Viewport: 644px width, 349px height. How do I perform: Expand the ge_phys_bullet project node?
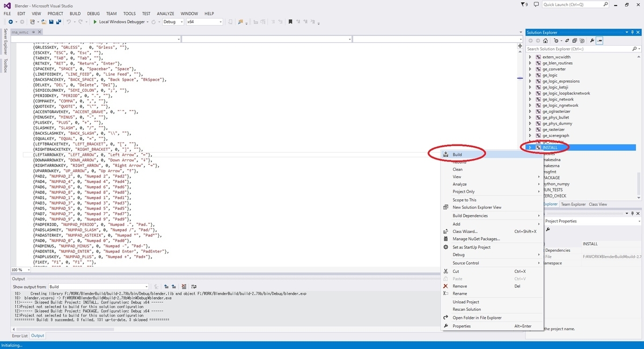click(x=530, y=117)
